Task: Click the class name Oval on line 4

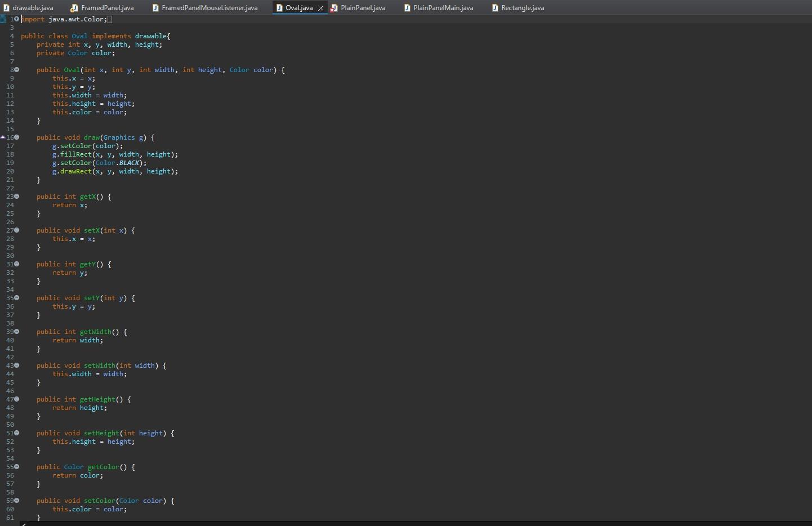Action: click(79, 36)
